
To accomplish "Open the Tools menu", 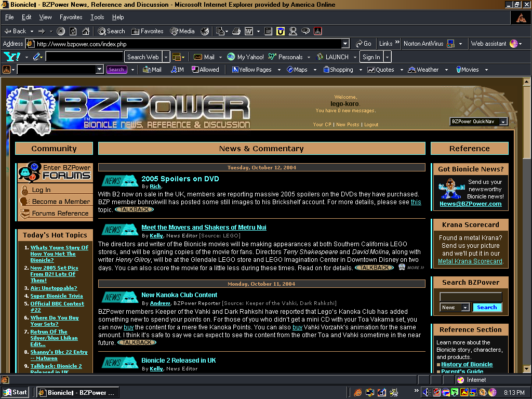I will 96,17.
